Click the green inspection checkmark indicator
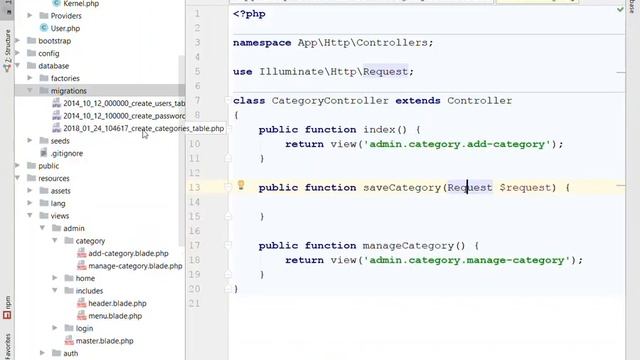The width and height of the screenshot is (640, 360). click(620, 9)
